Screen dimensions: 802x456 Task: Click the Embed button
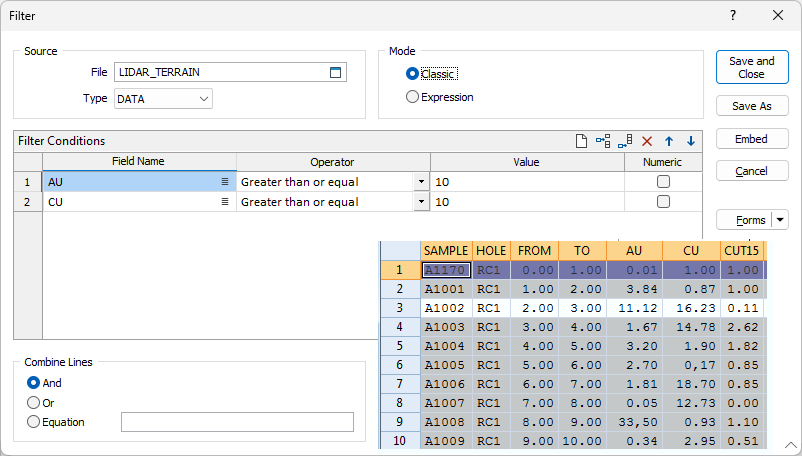coord(752,139)
